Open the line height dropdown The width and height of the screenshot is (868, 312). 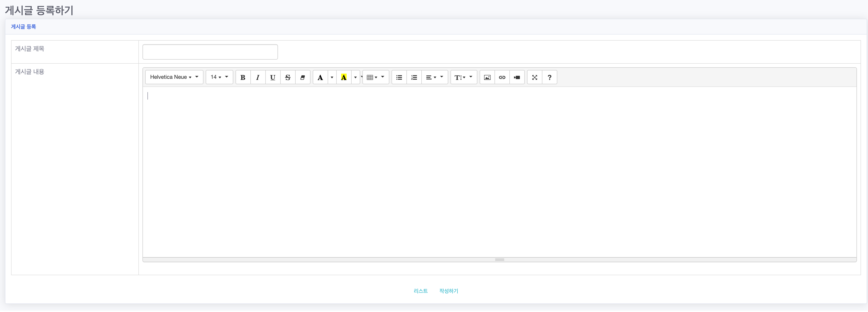pyautogui.click(x=463, y=77)
